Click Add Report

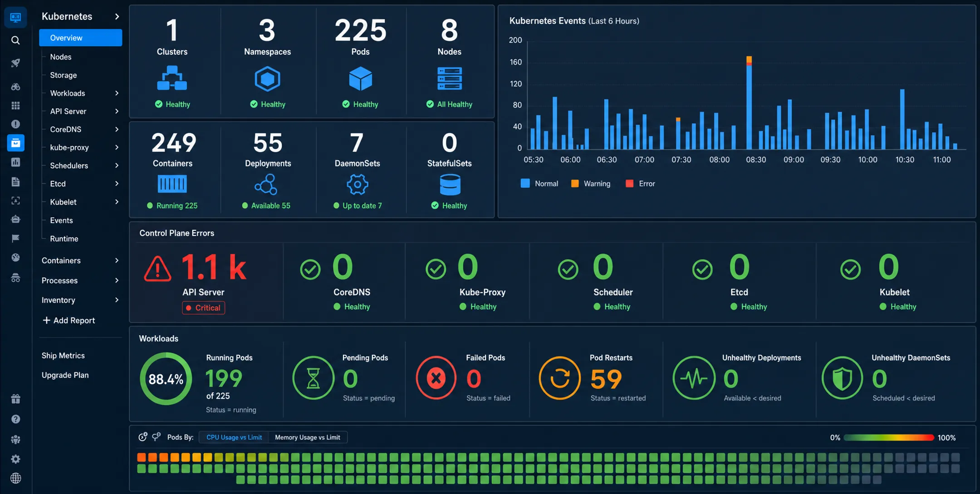click(x=69, y=320)
